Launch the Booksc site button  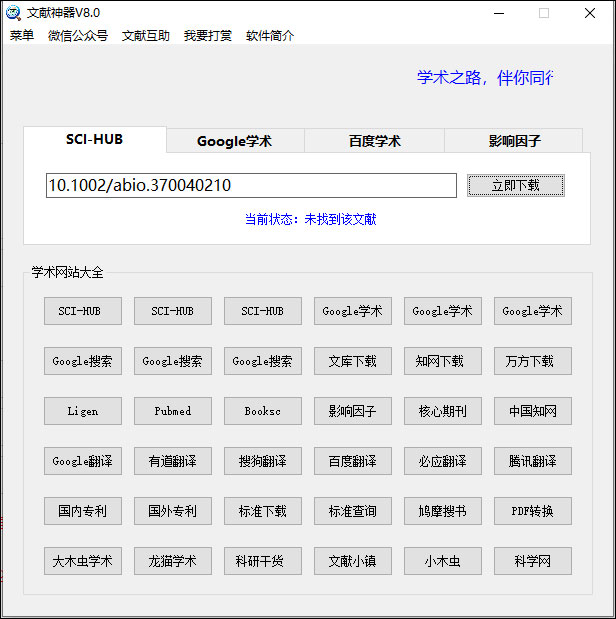263,411
